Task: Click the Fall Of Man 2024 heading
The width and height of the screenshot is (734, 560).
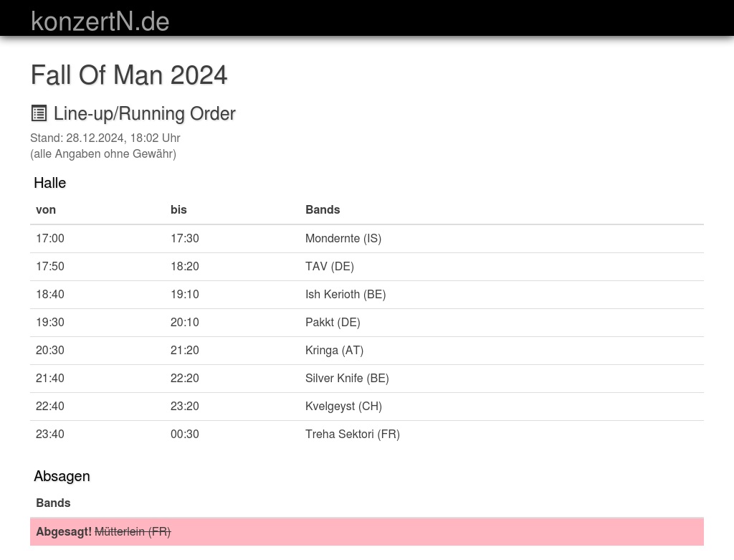Action: pos(129,75)
